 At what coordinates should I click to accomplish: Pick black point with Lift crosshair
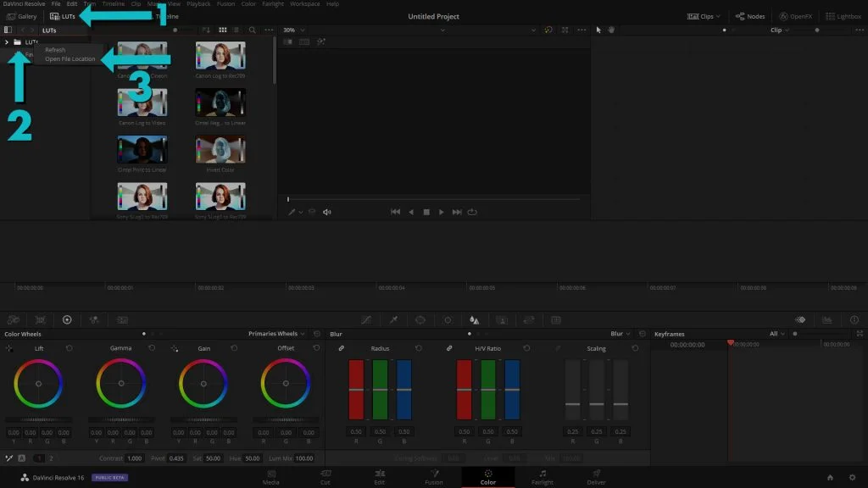click(x=9, y=348)
